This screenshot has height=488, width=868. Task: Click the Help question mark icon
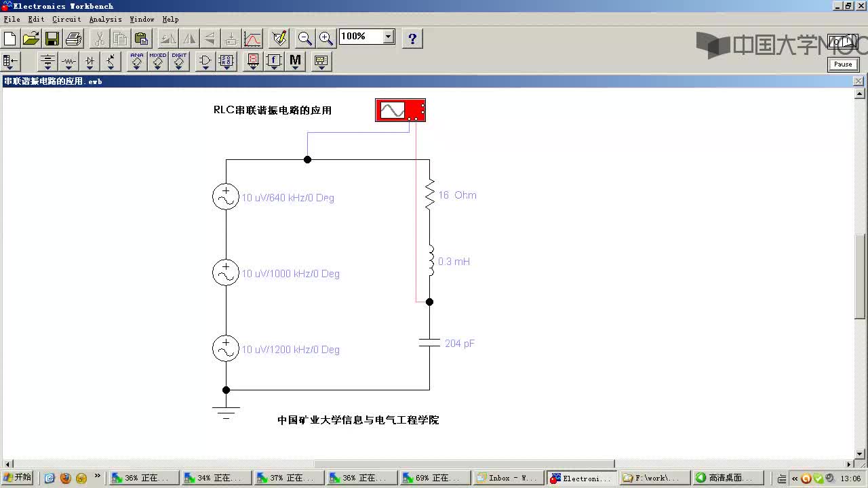coord(412,38)
